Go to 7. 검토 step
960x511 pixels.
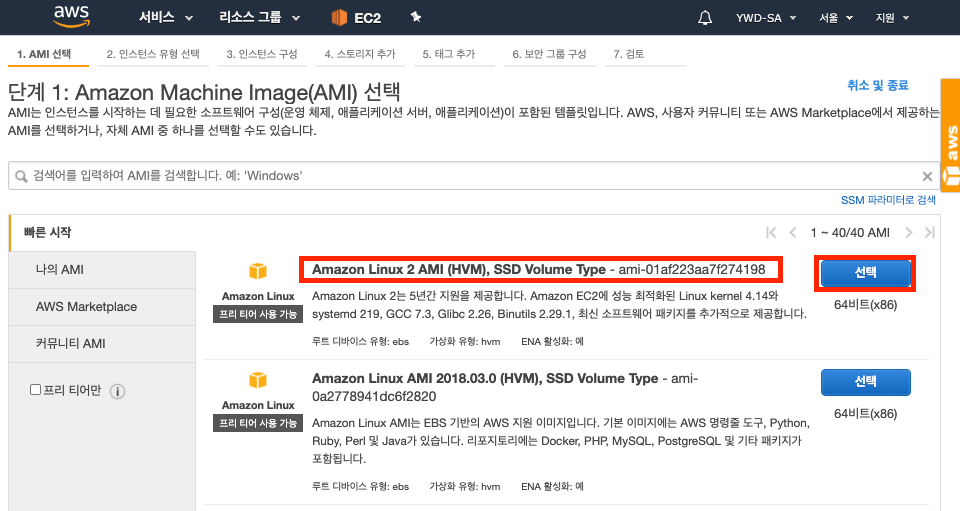point(645,54)
